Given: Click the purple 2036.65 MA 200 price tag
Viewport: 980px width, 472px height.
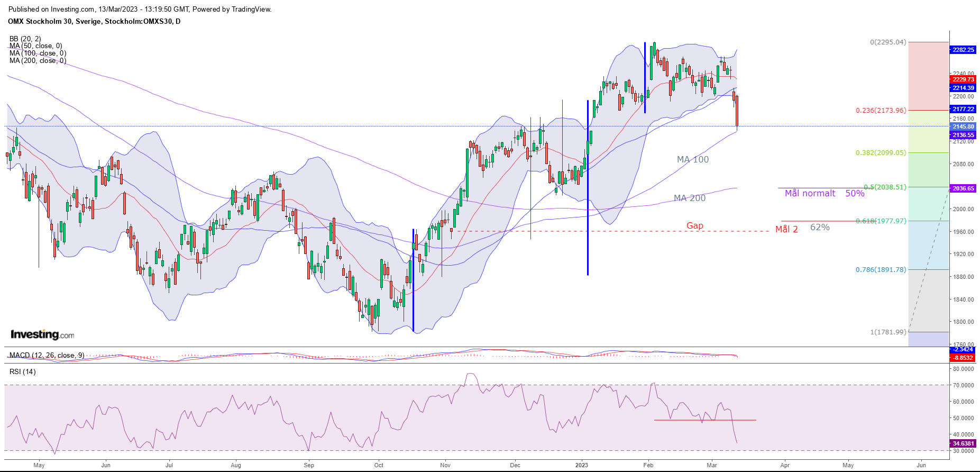Looking at the screenshot, I should pyautogui.click(x=963, y=188).
